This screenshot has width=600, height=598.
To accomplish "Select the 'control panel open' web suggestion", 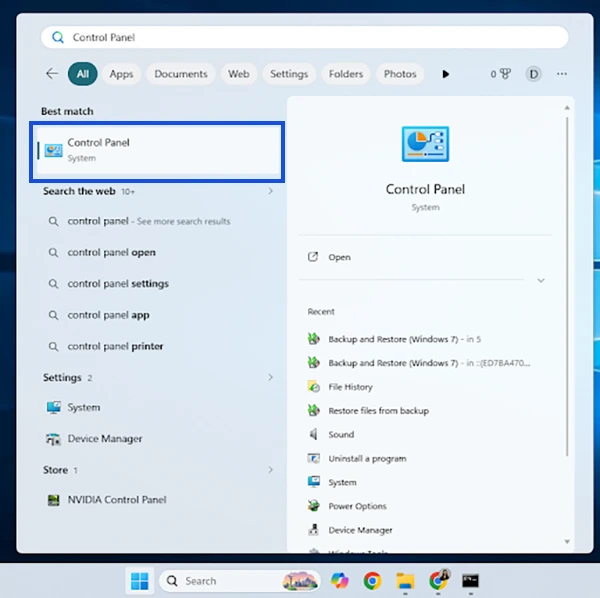I will [x=111, y=253].
